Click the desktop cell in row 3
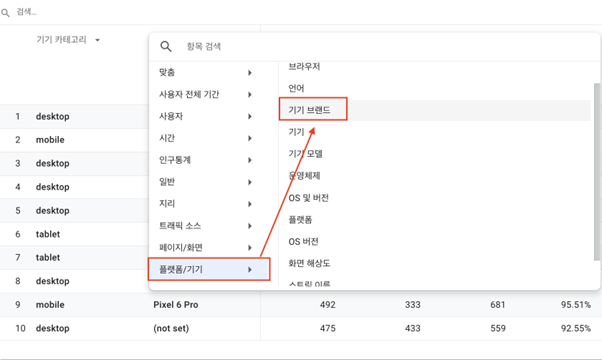Screen dimensions: 602x360 point(53,163)
